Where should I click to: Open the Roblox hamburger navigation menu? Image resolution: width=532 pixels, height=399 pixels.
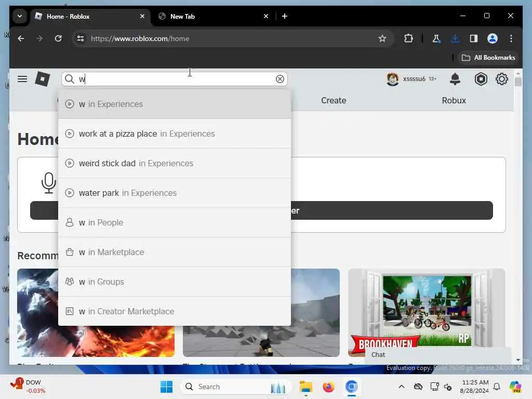(22, 79)
